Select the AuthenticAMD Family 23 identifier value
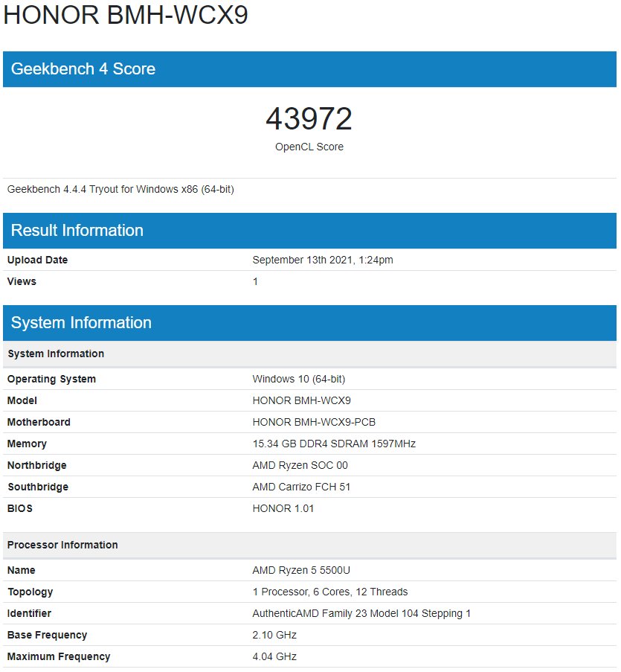The height and width of the screenshot is (672, 621). tap(361, 613)
